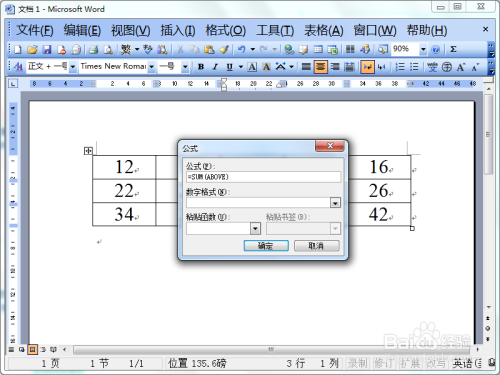Open the 格式(O) menu
This screenshot has height=375, width=500.
tap(225, 30)
